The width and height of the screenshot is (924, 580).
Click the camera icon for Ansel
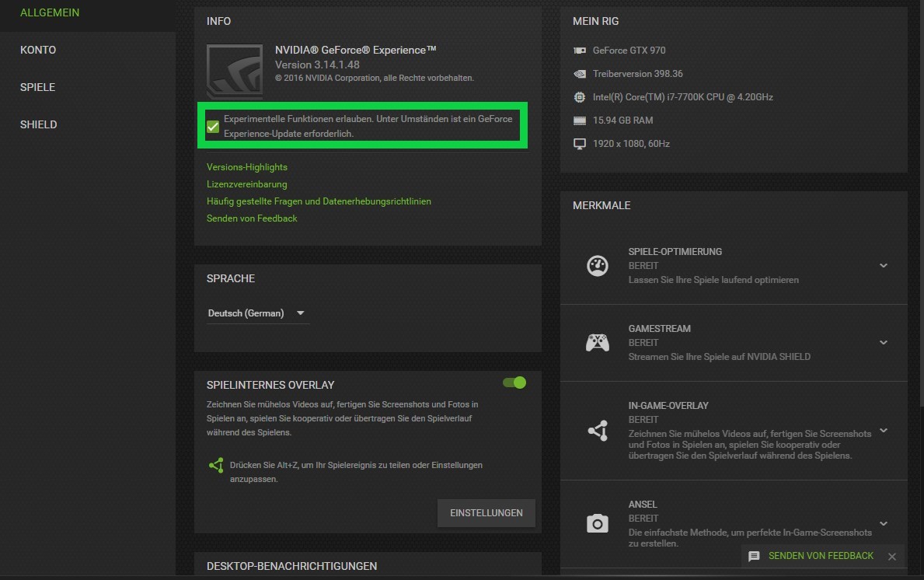coord(598,523)
